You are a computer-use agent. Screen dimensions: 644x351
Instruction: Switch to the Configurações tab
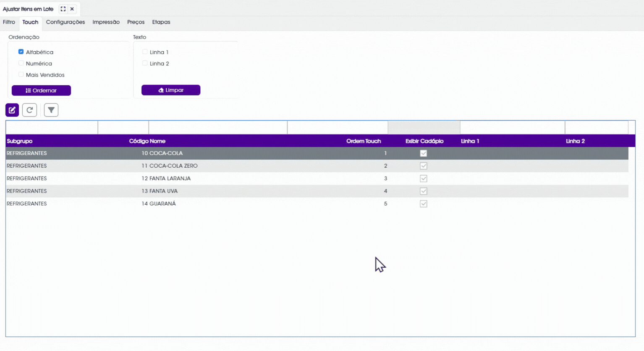65,22
